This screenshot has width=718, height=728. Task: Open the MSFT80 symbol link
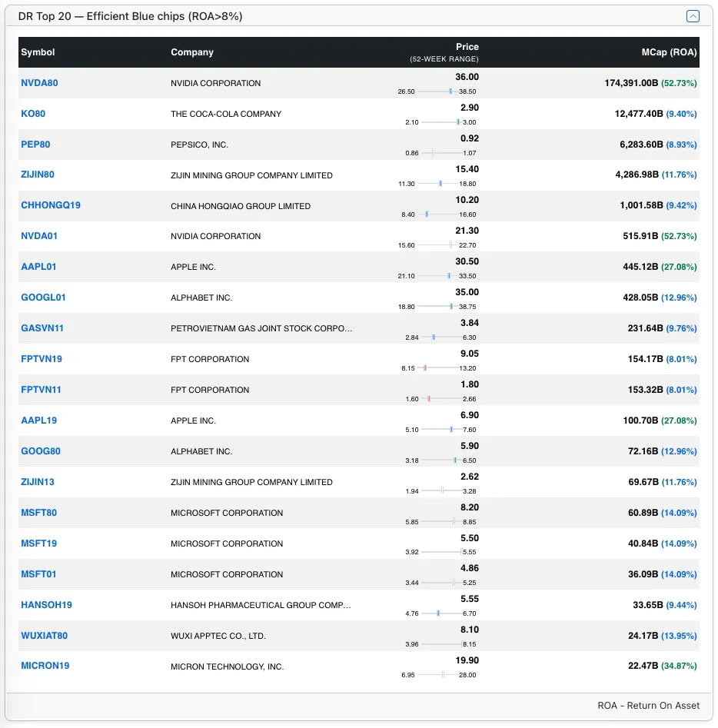tap(39, 513)
